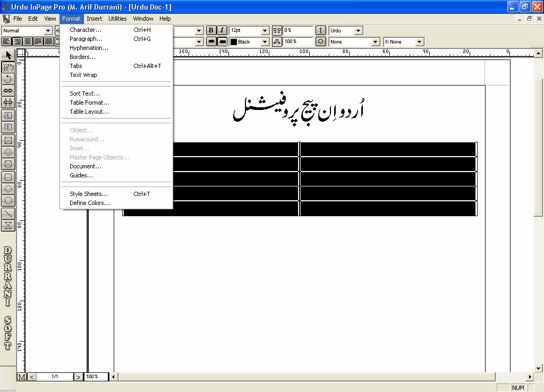
Task: Open the Black text color picker
Action: click(x=265, y=41)
